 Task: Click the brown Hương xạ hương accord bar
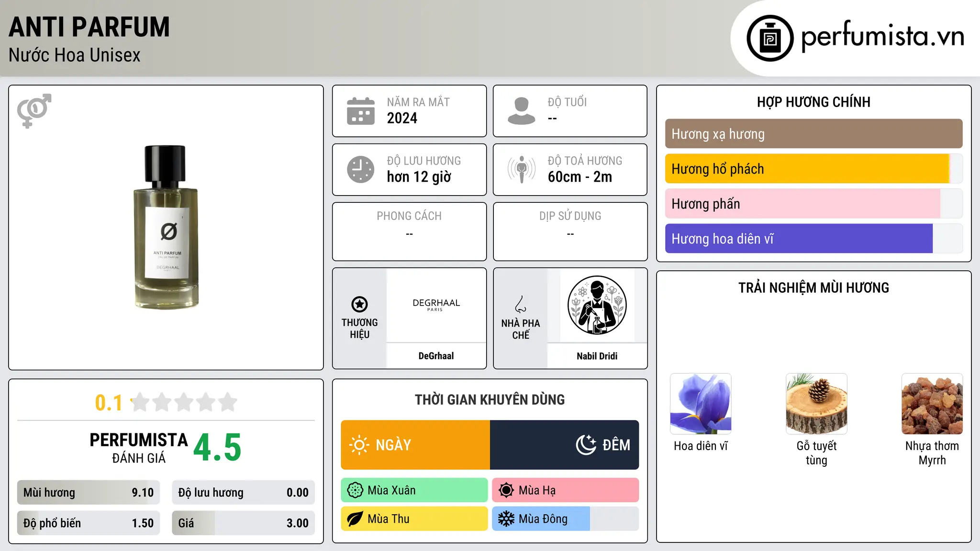click(813, 134)
